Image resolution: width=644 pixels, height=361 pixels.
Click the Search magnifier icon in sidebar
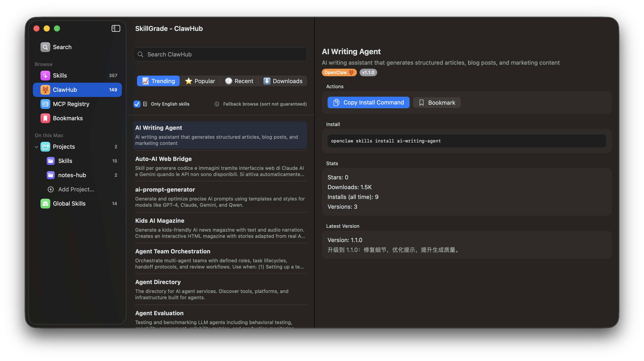[45, 47]
